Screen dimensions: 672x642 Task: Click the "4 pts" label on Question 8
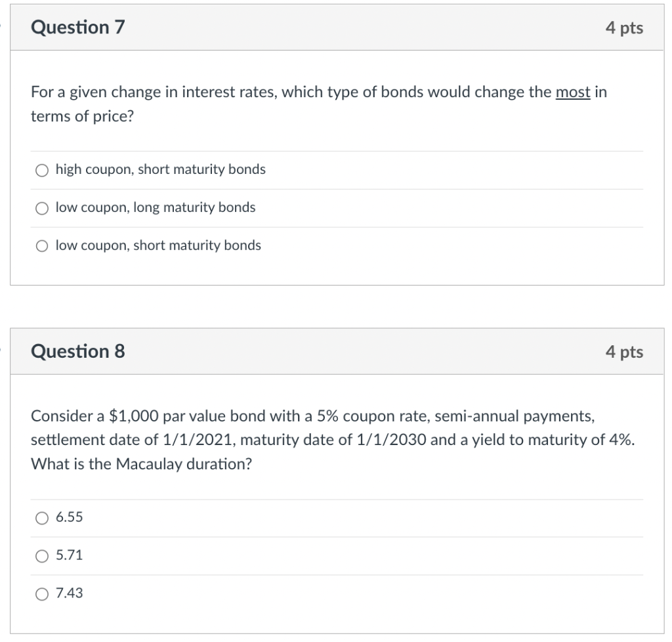click(x=624, y=351)
